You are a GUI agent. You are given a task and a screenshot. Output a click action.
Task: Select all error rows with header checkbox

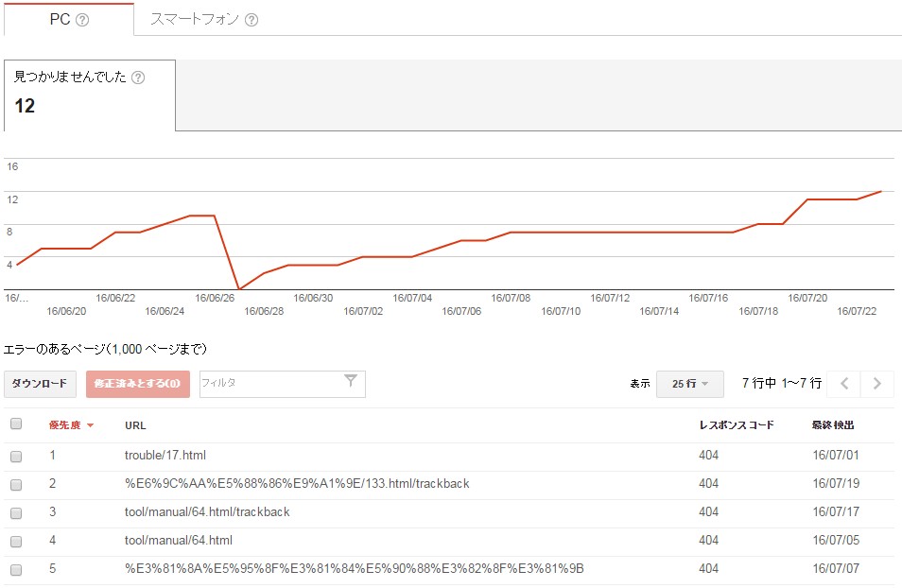16,424
